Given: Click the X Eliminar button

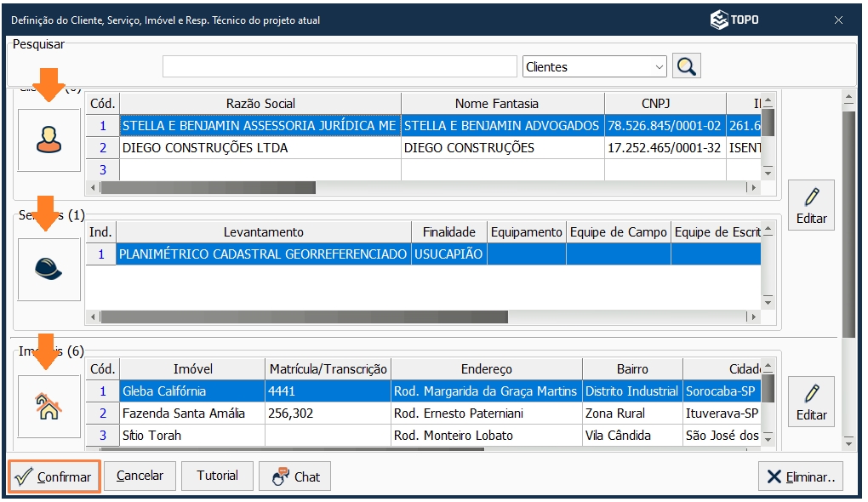Looking at the screenshot, I should coord(801,476).
